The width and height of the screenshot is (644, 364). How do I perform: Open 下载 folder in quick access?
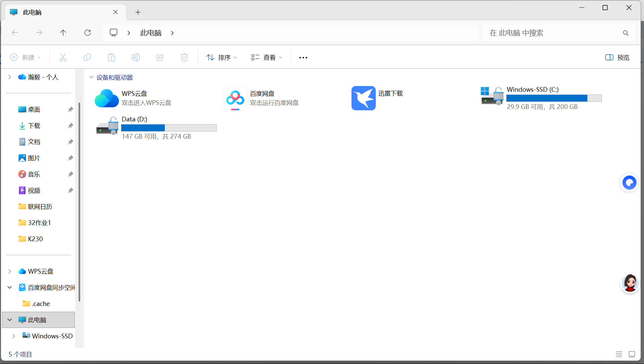tap(34, 126)
